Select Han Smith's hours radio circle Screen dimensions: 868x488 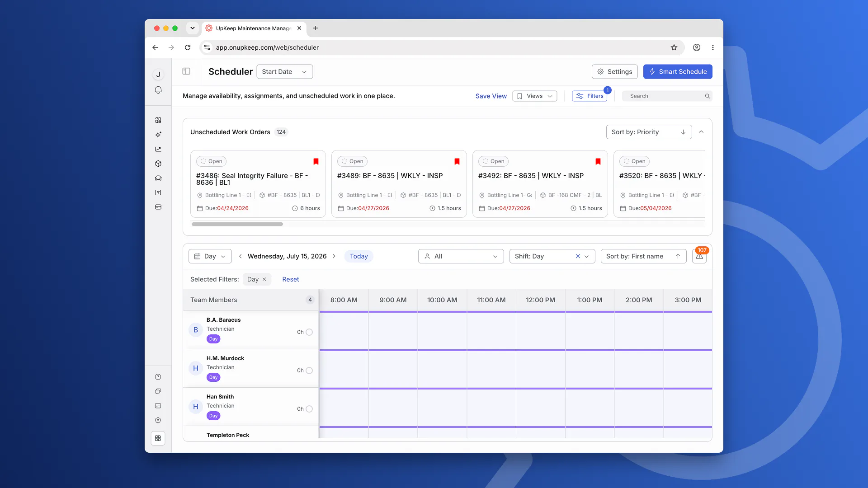pos(309,409)
